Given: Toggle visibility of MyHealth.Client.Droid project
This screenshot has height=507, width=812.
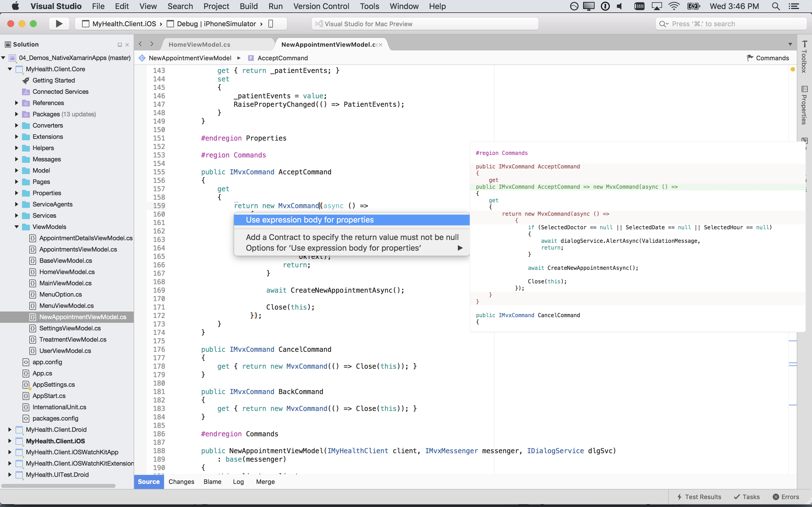Looking at the screenshot, I should tap(9, 429).
